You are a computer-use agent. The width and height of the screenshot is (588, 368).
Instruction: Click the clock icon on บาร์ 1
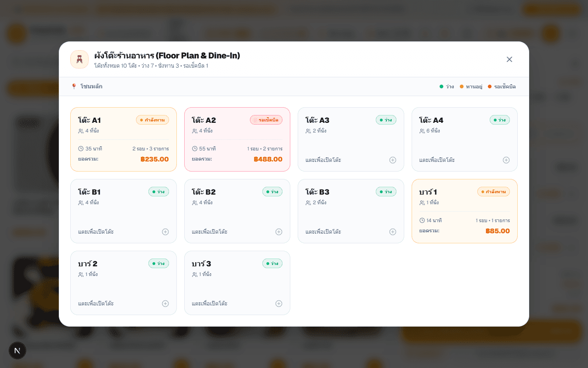click(422, 220)
